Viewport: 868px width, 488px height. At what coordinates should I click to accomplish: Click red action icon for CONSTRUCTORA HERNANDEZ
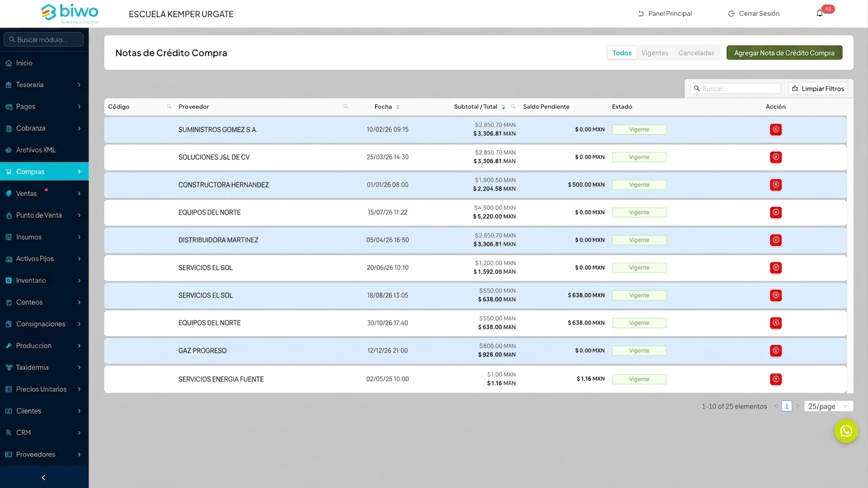click(x=775, y=185)
